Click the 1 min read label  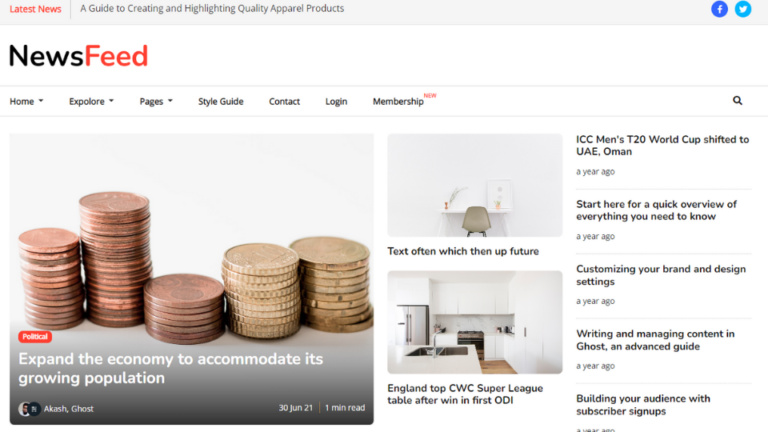tap(345, 408)
